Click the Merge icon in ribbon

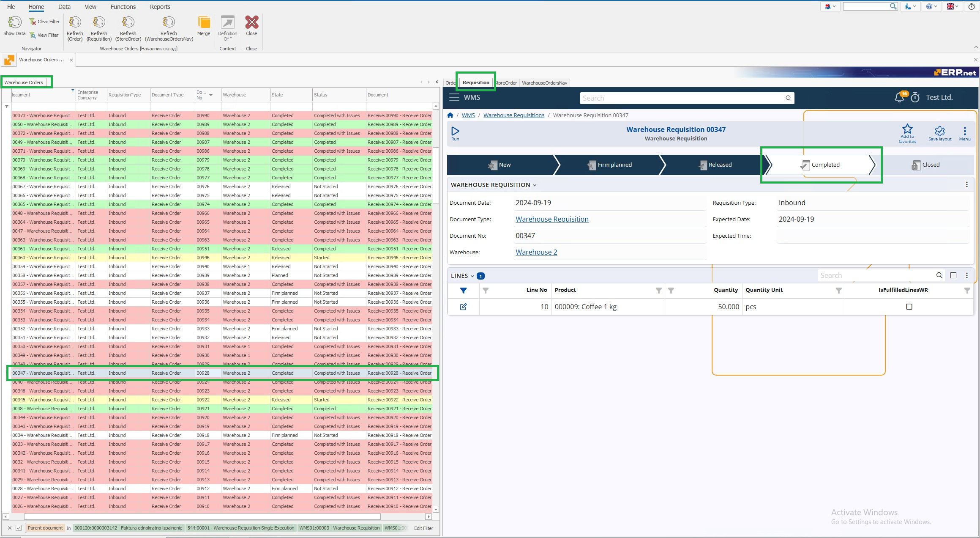coord(204,26)
